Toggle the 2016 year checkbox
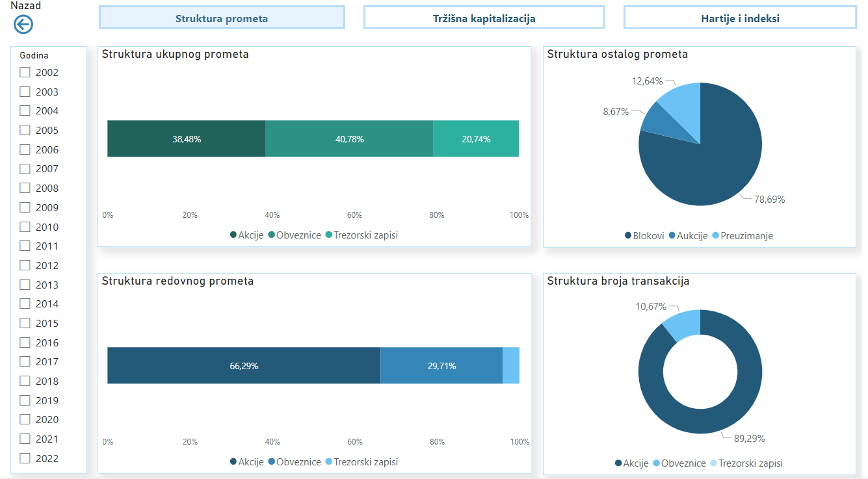 [x=25, y=343]
